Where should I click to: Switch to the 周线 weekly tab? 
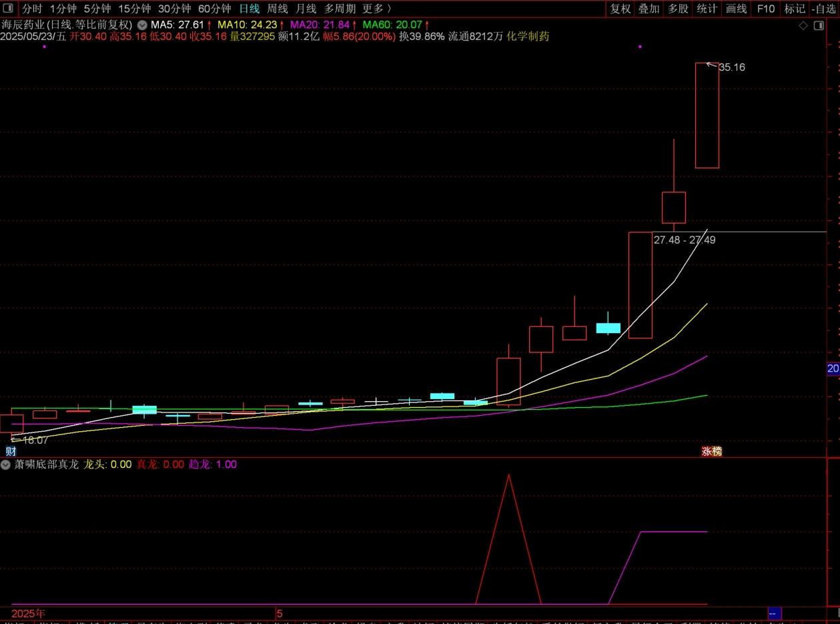coord(278,9)
